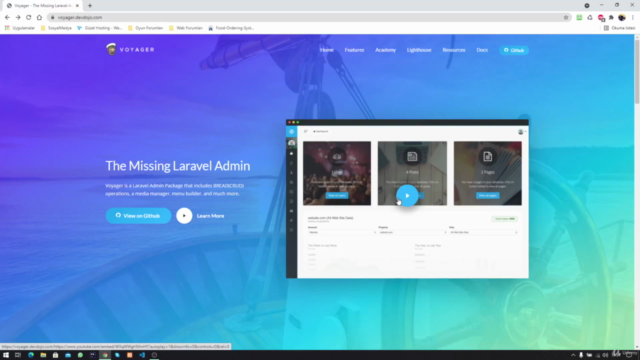
Task: Open the Lighthouse nav item
Action: point(419,50)
